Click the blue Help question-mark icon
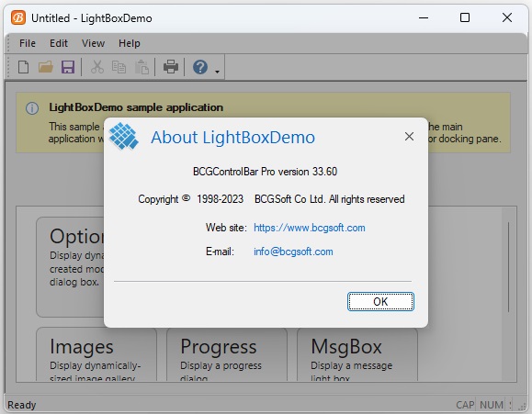532x414 pixels. pos(200,67)
